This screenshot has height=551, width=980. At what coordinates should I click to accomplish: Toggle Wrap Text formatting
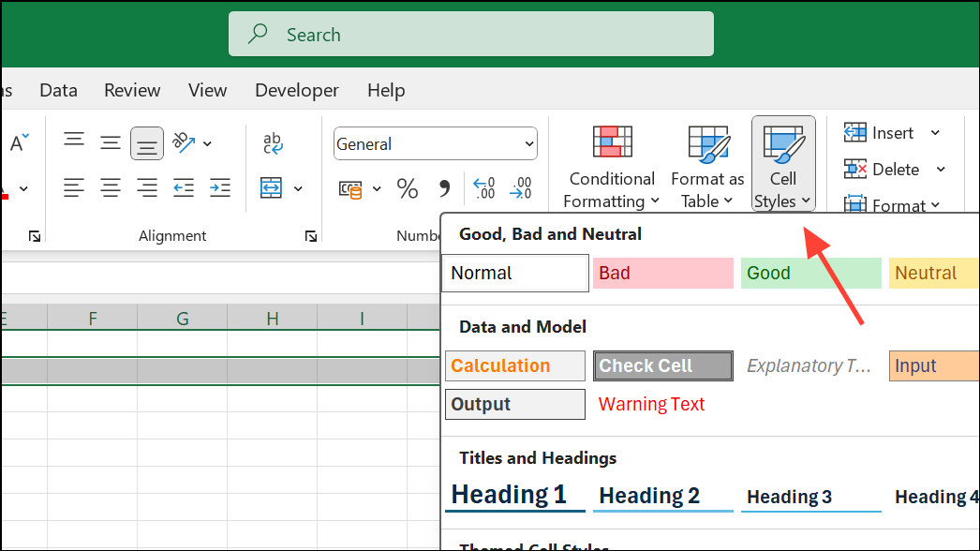[272, 141]
